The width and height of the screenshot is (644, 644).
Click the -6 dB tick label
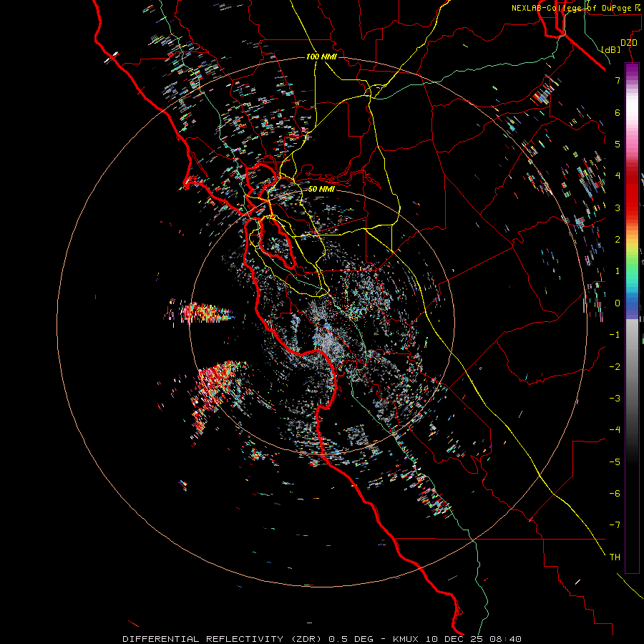(x=615, y=494)
